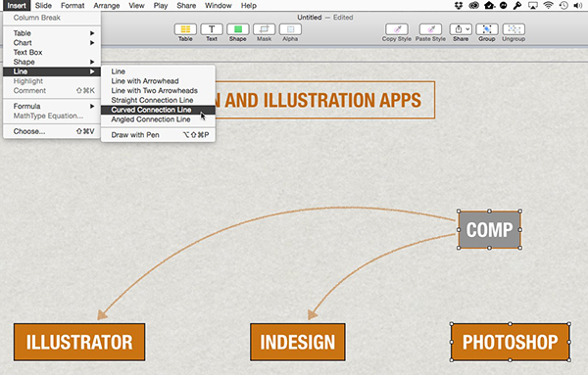The width and height of the screenshot is (588, 375).
Task: Click the key icon in menu bar
Action: coord(517,5)
